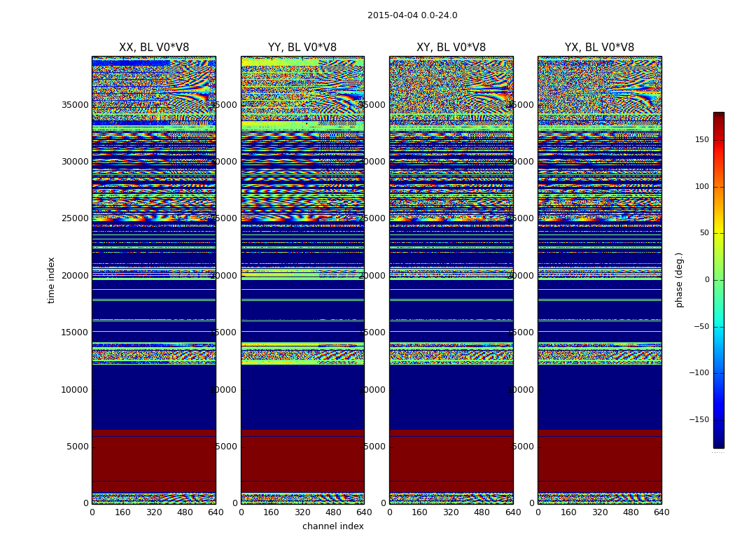
Task: Click the 150 tick on the colorbar
Action: (x=702, y=139)
